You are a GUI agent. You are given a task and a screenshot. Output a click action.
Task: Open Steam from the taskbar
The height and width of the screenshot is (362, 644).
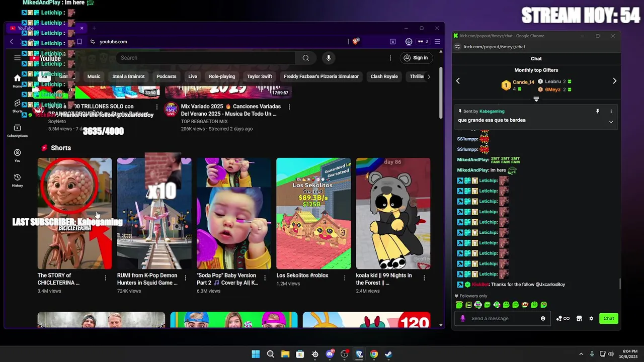(388, 354)
